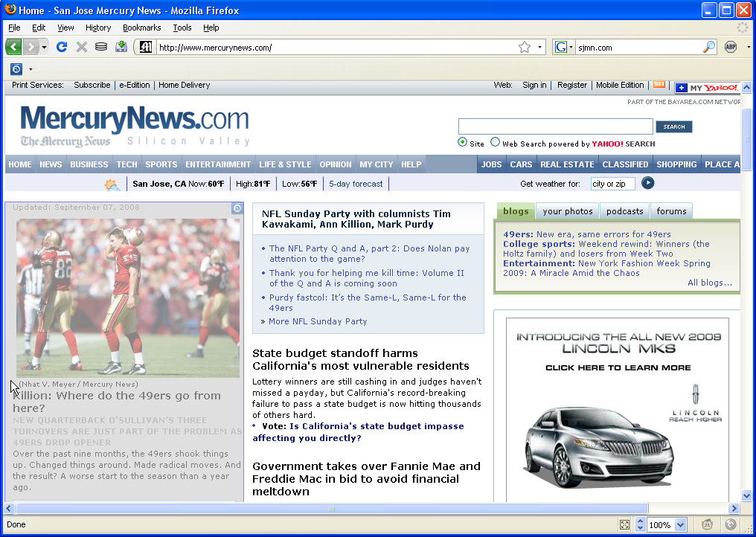Switch to the forums tab

point(672,211)
